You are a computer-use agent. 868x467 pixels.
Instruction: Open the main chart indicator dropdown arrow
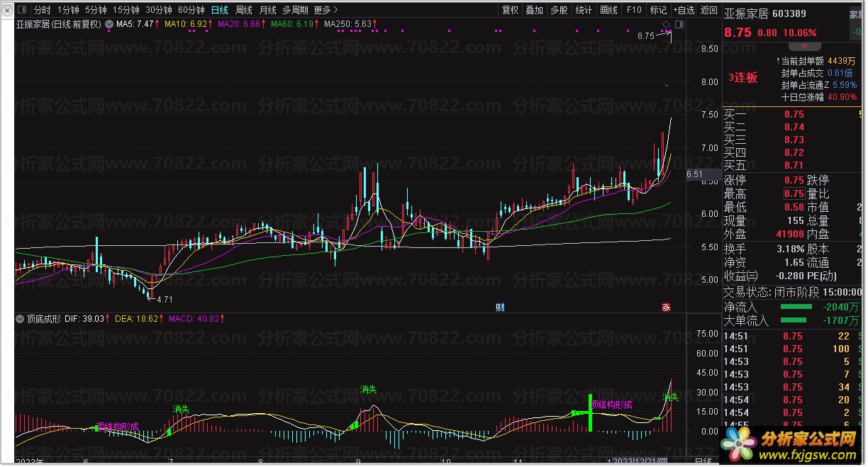[x=109, y=24]
